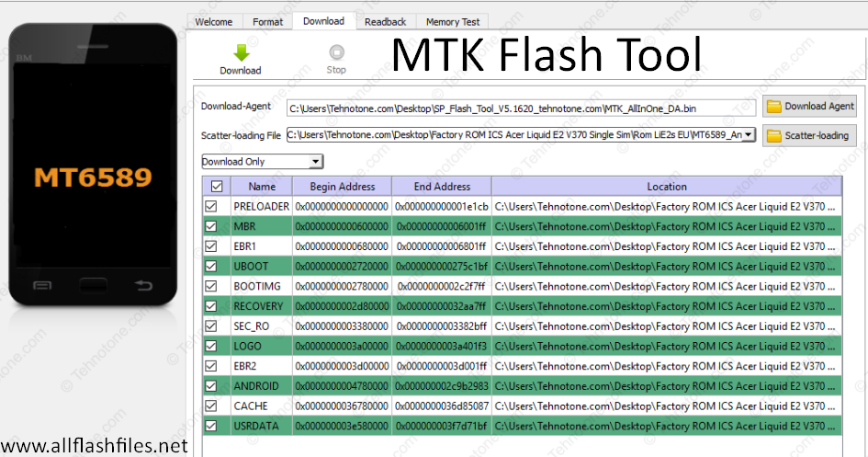
Task: Click the Stop icon in toolbar
Action: [x=336, y=52]
